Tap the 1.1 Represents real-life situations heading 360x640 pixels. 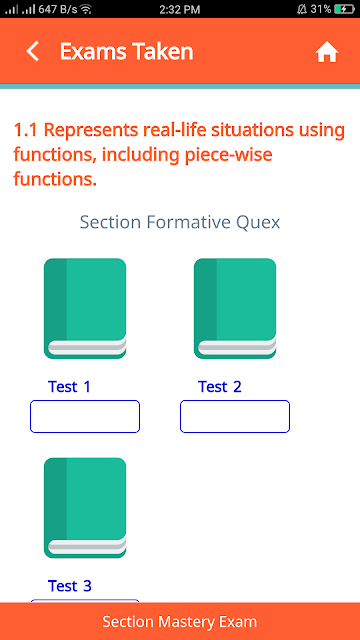pos(179,155)
